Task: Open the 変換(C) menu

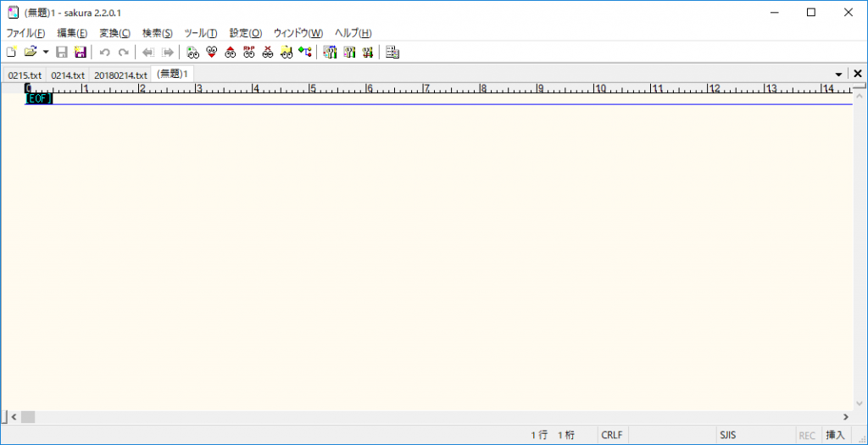Action: [115, 33]
